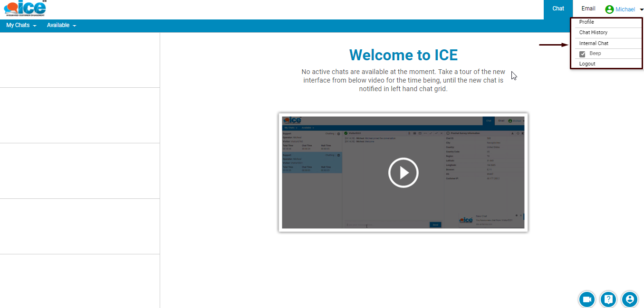Start a video call with the camera icon
The image size is (644, 308).
pyautogui.click(x=587, y=299)
